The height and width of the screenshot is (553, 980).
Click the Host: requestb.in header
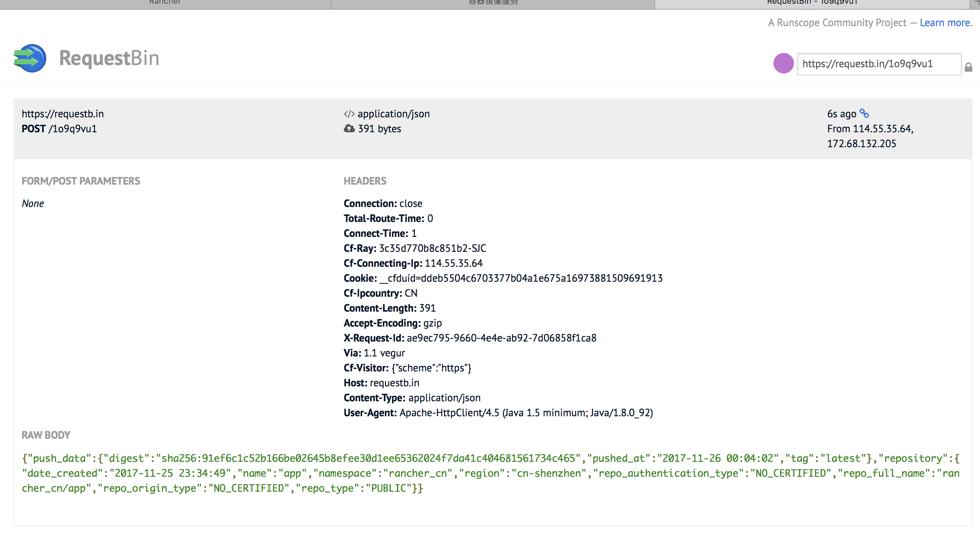[x=382, y=383]
